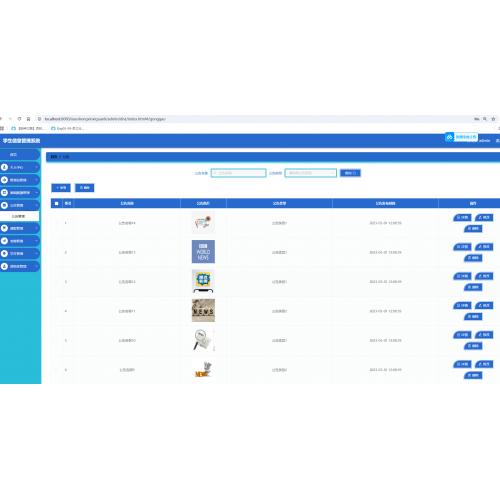The width and height of the screenshot is (500, 500).
Task: Toggle the select-all checkbox in table header
Action: (x=56, y=203)
